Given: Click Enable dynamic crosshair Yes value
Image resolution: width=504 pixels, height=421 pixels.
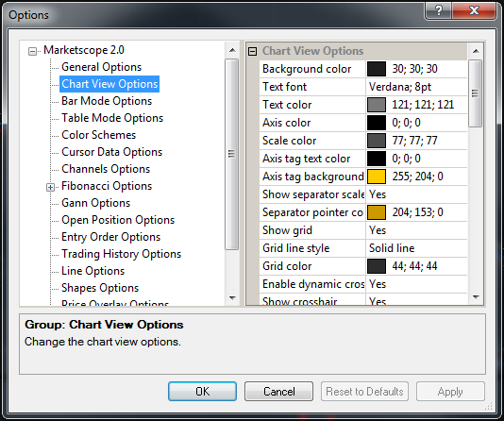Looking at the screenshot, I should click(x=416, y=284).
